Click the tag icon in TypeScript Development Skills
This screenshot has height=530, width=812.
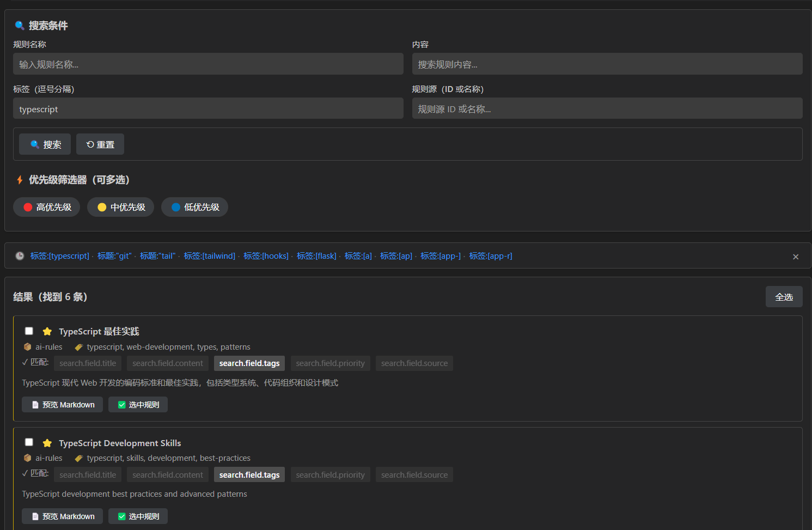[x=78, y=459]
